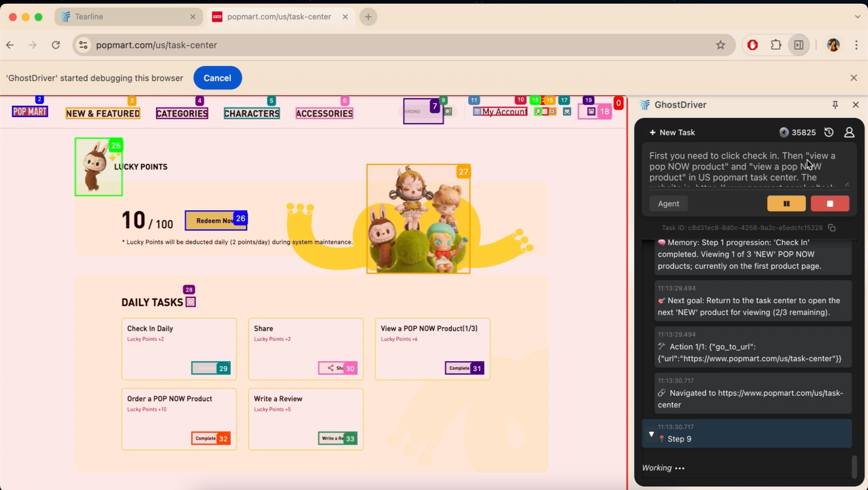Image resolution: width=868 pixels, height=490 pixels.
Task: Click the HIRONO search field
Action: (423, 111)
